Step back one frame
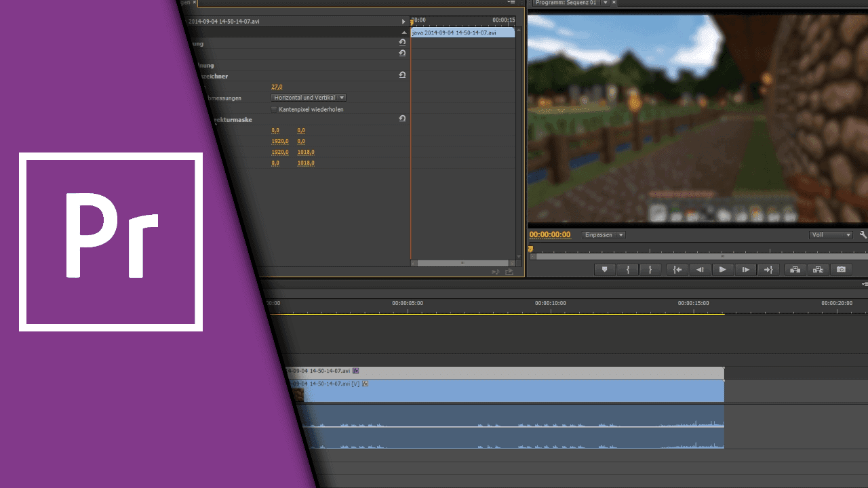Screen dimensions: 868x488 pos(699,269)
